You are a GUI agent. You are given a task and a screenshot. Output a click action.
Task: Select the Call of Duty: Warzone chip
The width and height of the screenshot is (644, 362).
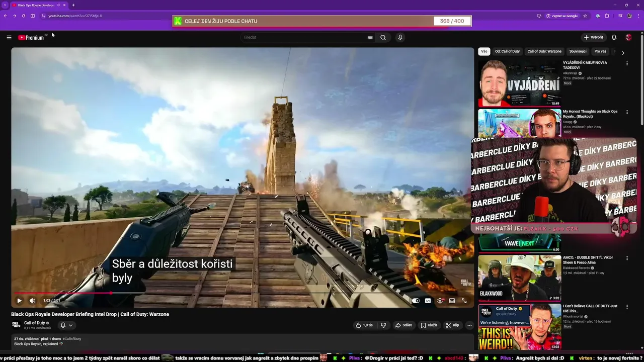pyautogui.click(x=544, y=51)
